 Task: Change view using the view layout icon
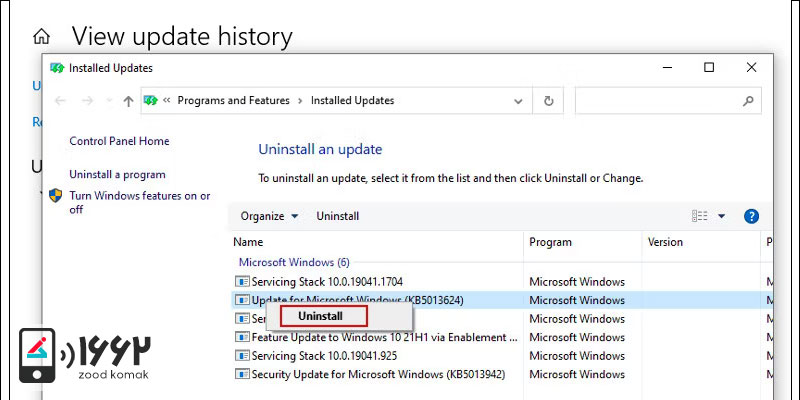[699, 216]
